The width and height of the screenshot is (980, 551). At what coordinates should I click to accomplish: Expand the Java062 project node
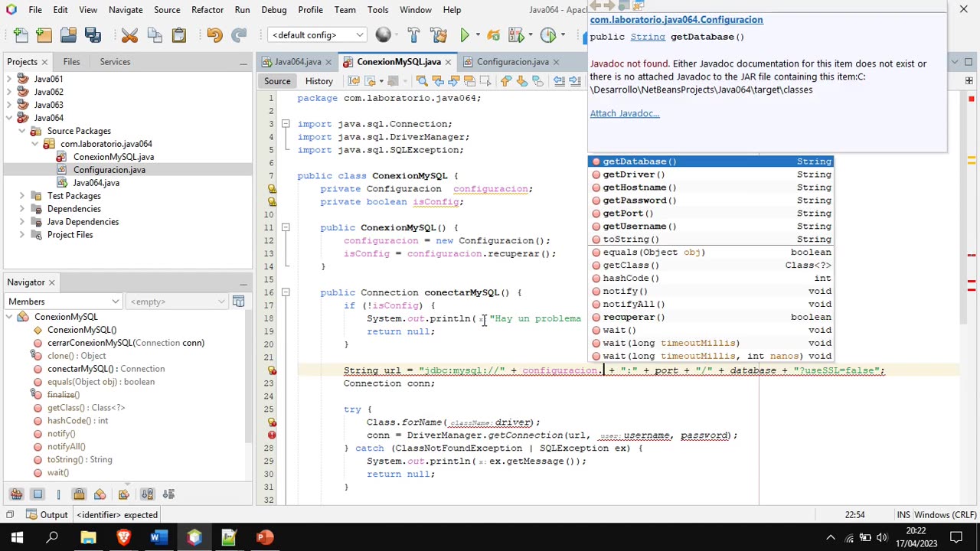[9, 92]
